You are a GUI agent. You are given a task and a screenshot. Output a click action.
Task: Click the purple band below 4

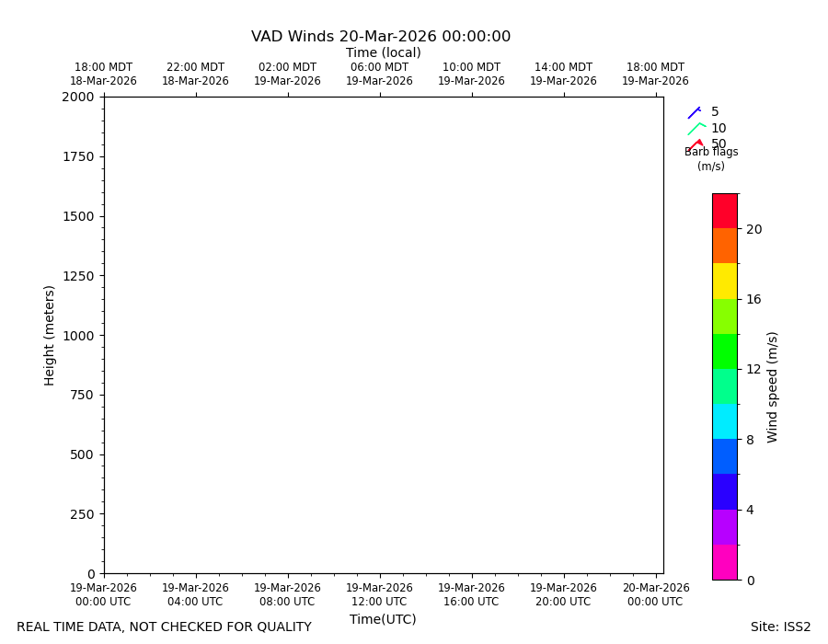point(725,527)
